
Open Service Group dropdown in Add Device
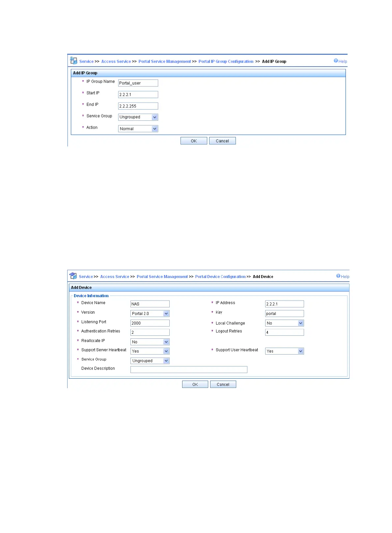(150, 361)
